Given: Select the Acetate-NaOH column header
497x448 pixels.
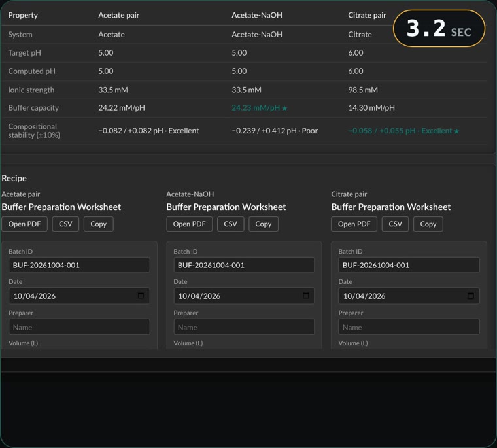Looking at the screenshot, I should (257, 15).
